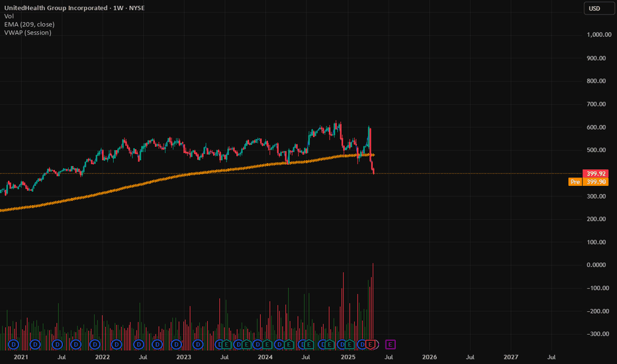Click the Jul label between 2026 and 2027
Screen dimensions: 617x364
point(470,357)
